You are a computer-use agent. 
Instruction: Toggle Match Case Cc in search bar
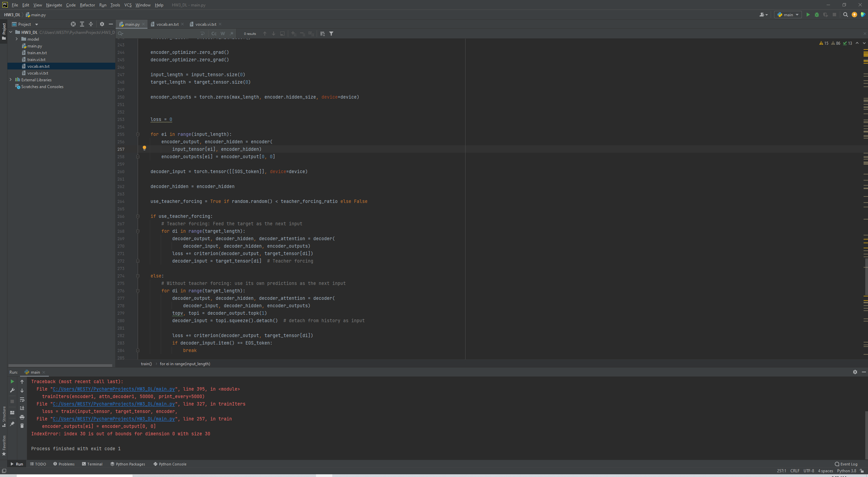[214, 34]
